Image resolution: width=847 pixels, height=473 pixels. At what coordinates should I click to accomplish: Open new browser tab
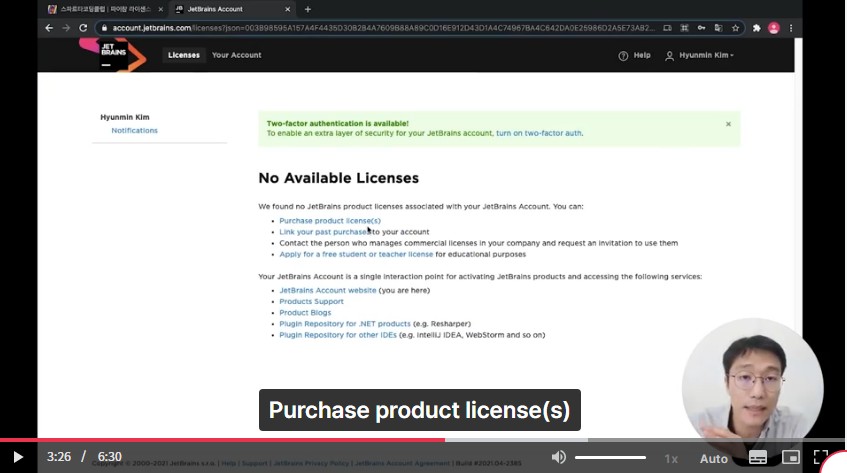tap(307, 9)
